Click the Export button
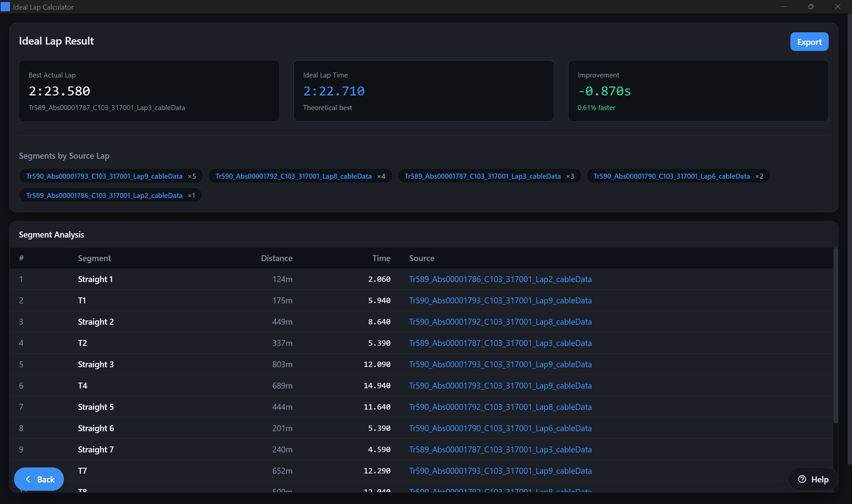The image size is (852, 504). (809, 42)
